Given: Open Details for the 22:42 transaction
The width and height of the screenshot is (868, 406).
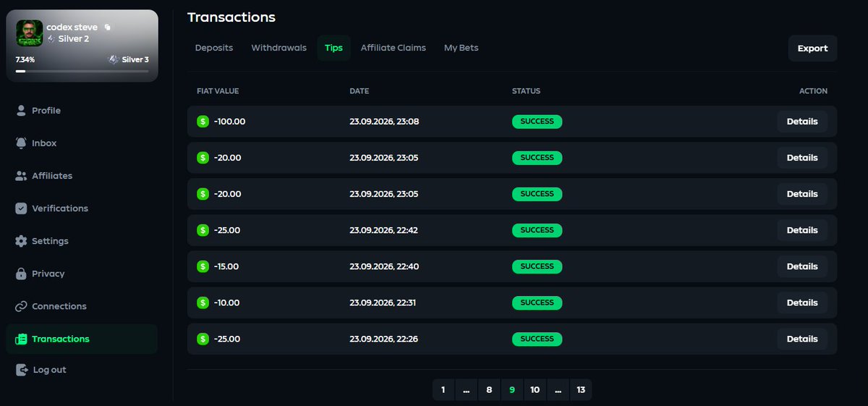Looking at the screenshot, I should 802,230.
